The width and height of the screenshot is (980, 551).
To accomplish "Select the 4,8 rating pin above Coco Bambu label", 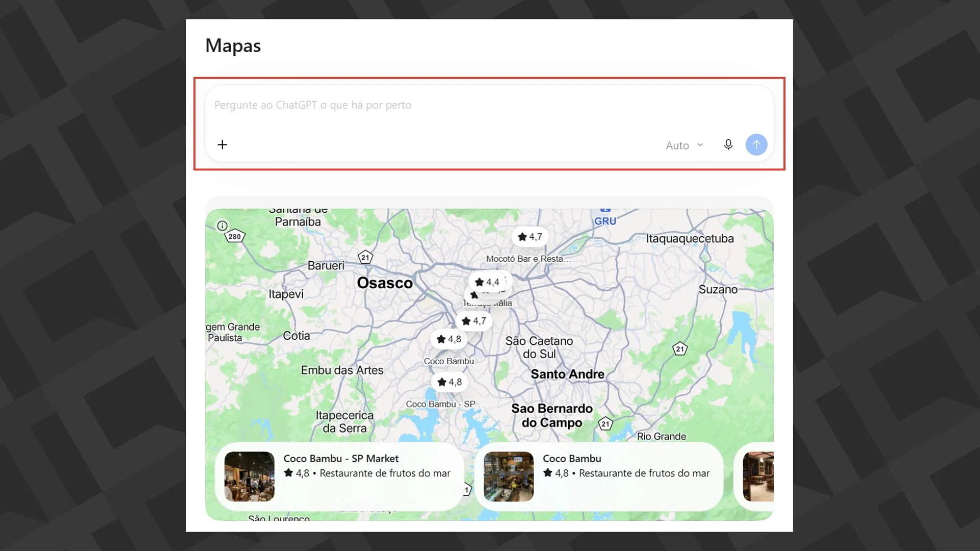I will tap(449, 339).
